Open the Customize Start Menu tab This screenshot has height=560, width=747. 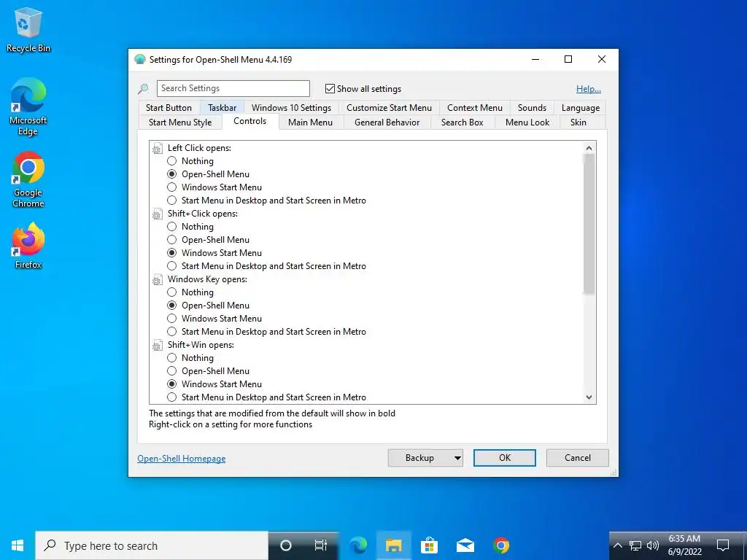pyautogui.click(x=389, y=108)
